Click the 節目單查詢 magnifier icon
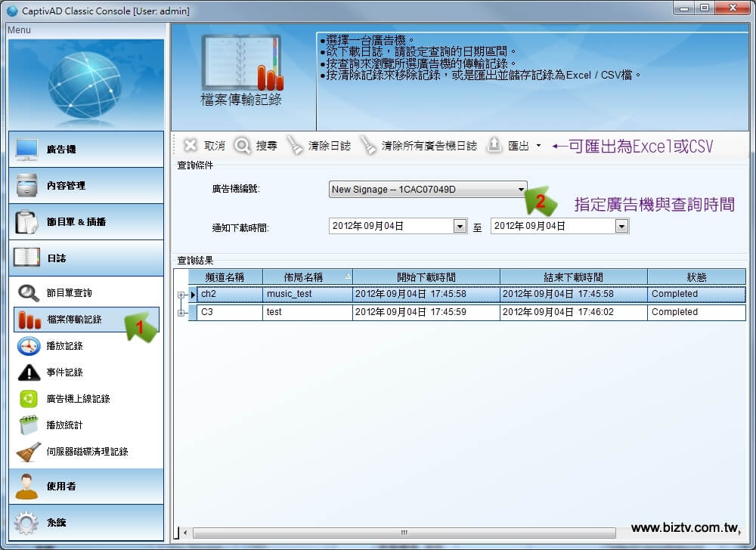 click(29, 293)
